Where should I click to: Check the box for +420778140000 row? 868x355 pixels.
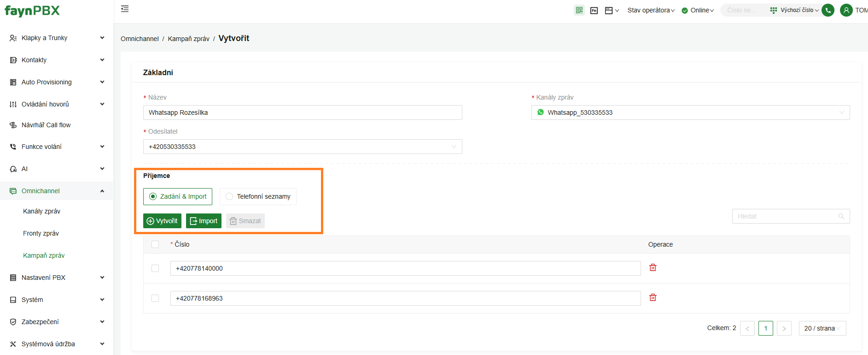click(155, 268)
